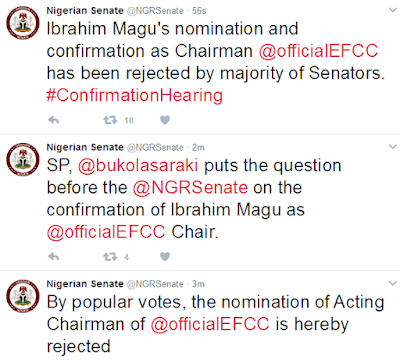Retweet the Magu nomination rejected tweet
400x360 pixels.
pyautogui.click(x=110, y=120)
